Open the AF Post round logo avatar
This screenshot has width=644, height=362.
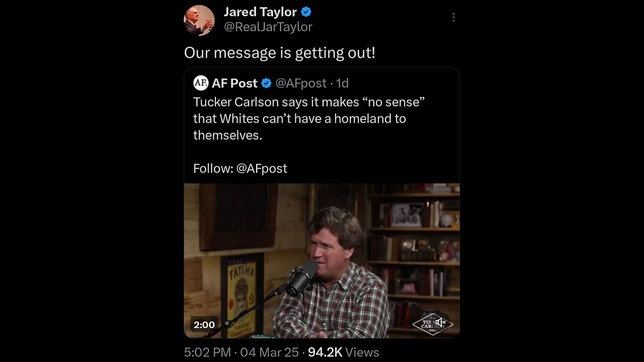pos(201,83)
